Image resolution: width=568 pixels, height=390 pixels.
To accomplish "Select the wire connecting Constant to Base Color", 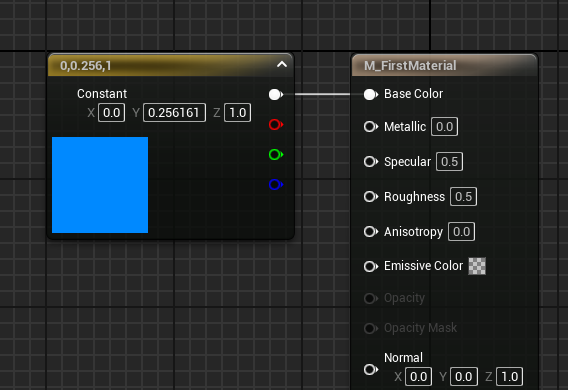I will click(x=323, y=95).
